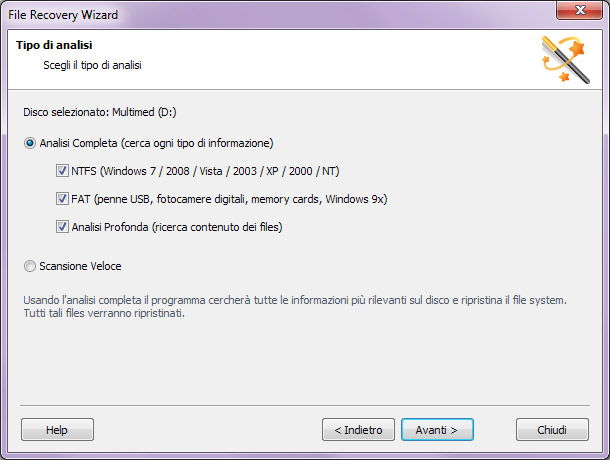This screenshot has width=610, height=460.
Task: Choose the Scansione Veloce radio button
Action: pyautogui.click(x=30, y=266)
